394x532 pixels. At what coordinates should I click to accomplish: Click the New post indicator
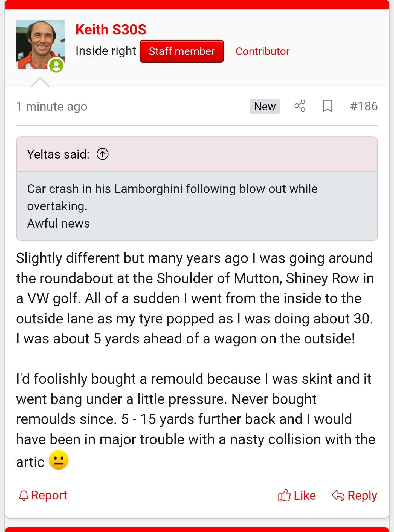click(265, 107)
